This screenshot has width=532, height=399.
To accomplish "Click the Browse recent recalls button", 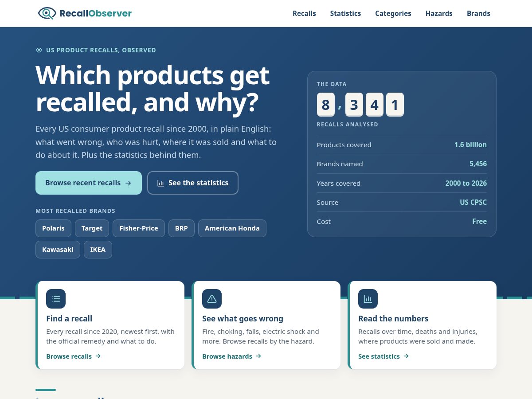I will [89, 183].
